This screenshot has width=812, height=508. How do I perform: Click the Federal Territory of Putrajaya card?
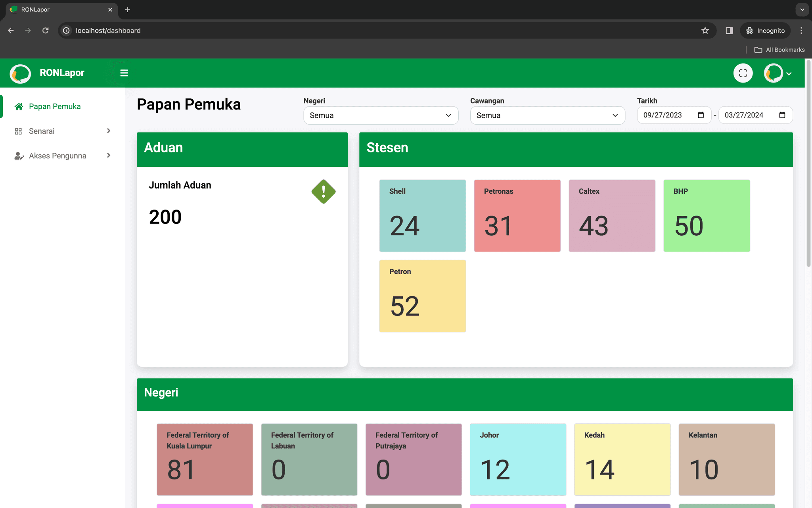pos(414,460)
